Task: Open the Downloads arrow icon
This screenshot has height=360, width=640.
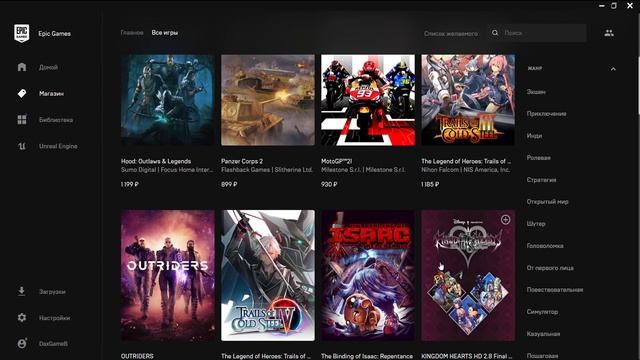Action: pos(22,291)
